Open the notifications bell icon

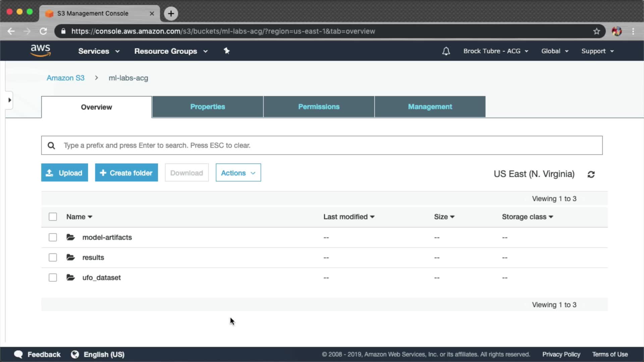[446, 51]
